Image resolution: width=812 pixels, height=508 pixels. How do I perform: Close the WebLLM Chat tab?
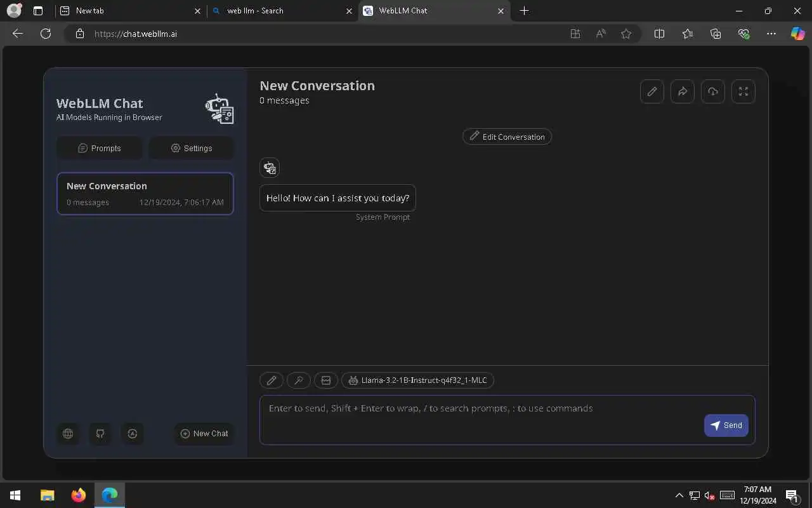[501, 11]
